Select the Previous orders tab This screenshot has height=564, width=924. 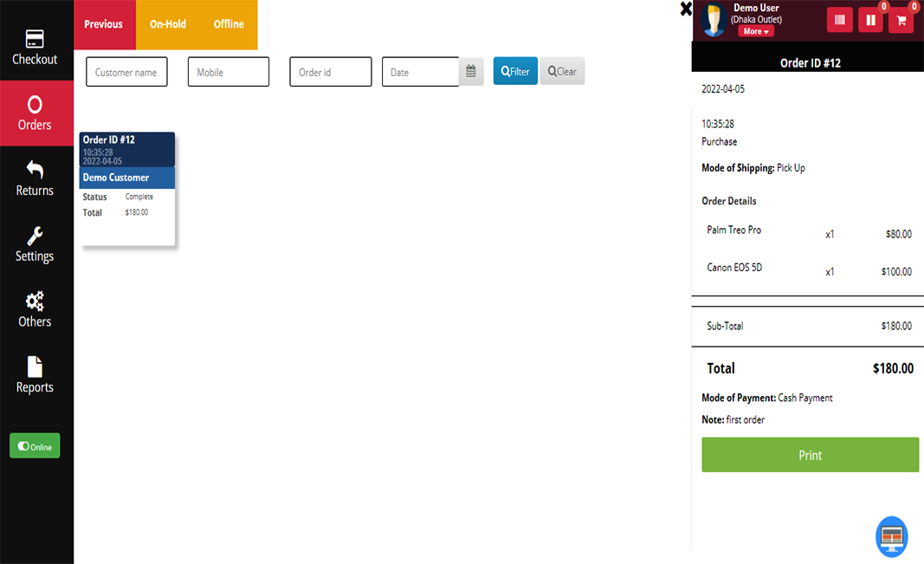(x=104, y=24)
